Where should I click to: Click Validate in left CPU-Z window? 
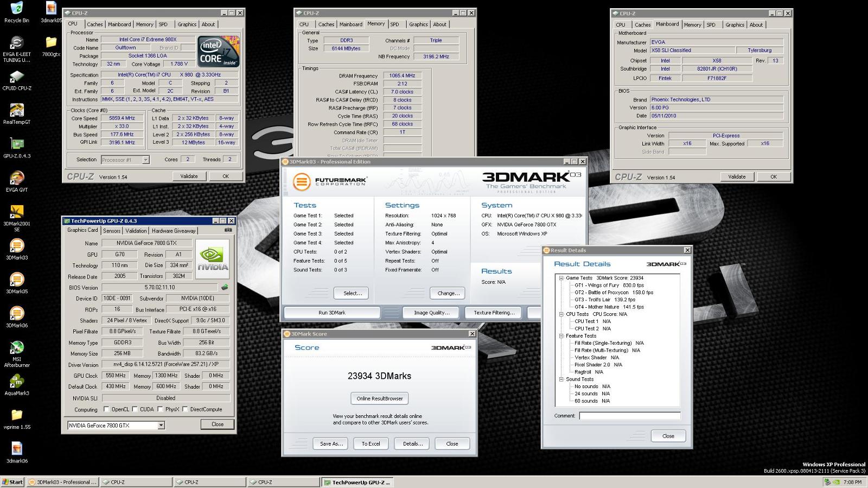189,176
